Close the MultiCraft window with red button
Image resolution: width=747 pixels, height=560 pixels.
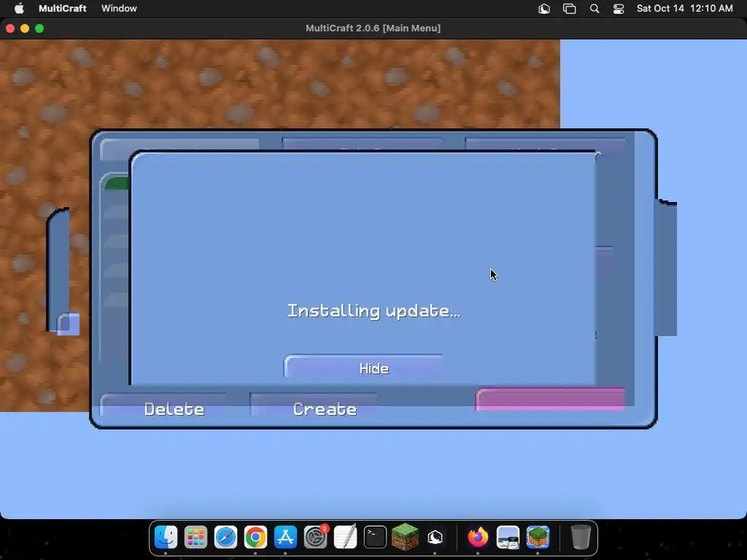(x=10, y=28)
